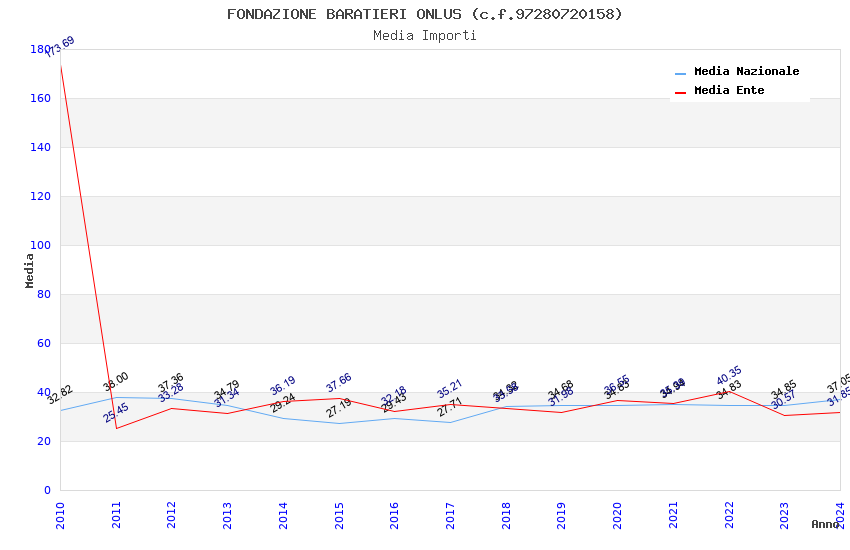Click the 38.00 data label at 2011
Image resolution: width=850 pixels, height=550 pixels.
pos(115,381)
